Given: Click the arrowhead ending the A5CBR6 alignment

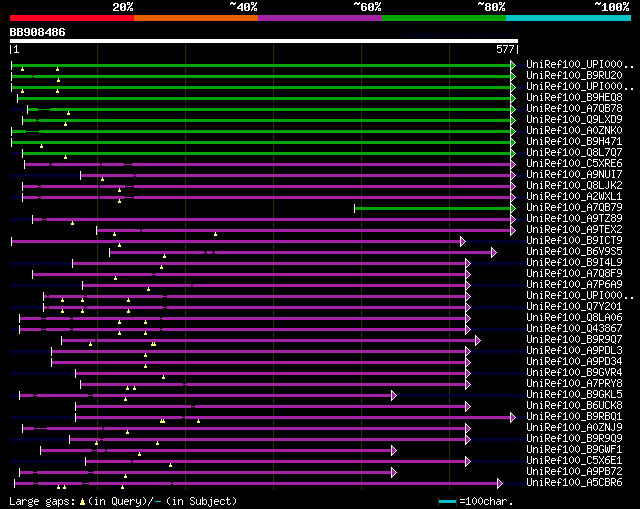Looking at the screenshot, I should pyautogui.click(x=500, y=484).
